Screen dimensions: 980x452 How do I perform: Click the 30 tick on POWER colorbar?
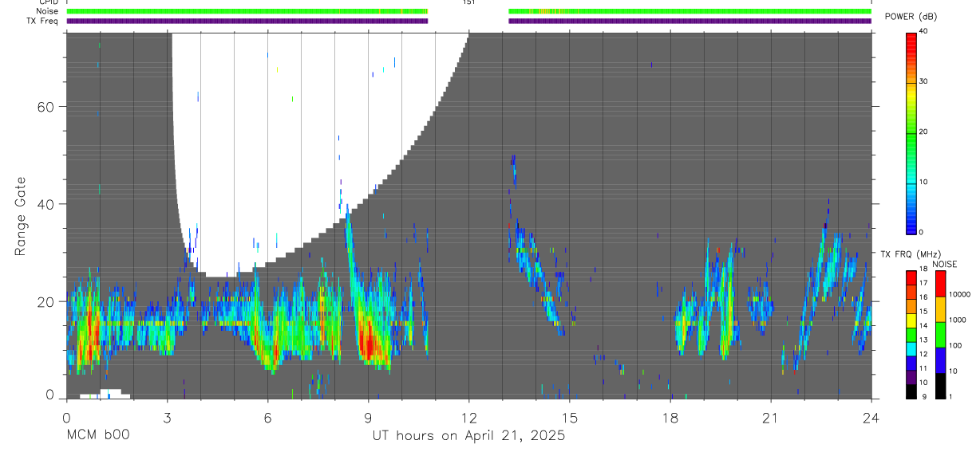point(925,81)
